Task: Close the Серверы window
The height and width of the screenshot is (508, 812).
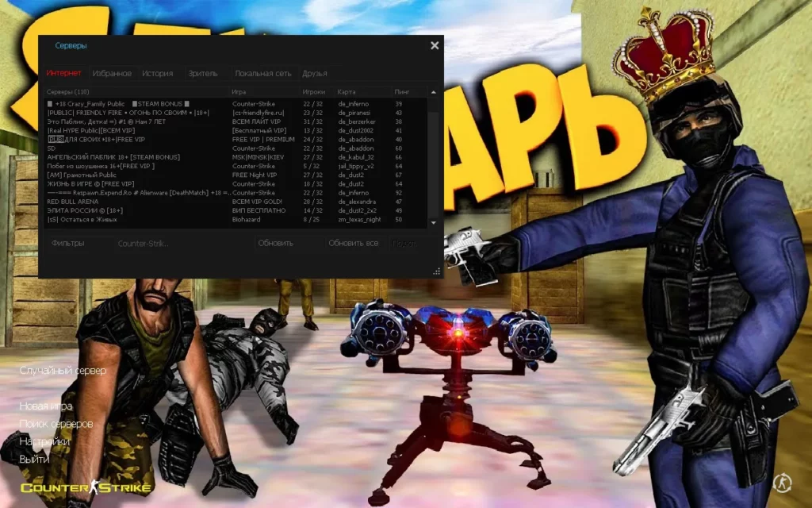Action: (435, 45)
